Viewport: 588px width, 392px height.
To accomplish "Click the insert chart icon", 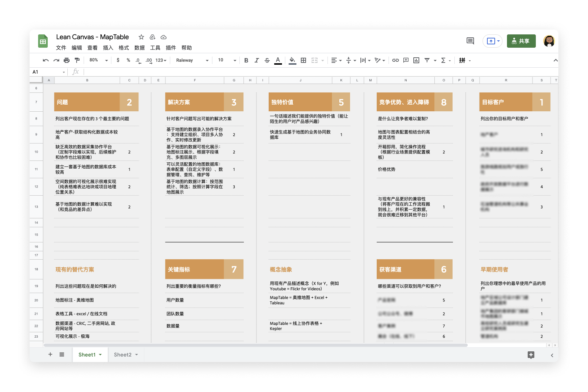I will (416, 60).
